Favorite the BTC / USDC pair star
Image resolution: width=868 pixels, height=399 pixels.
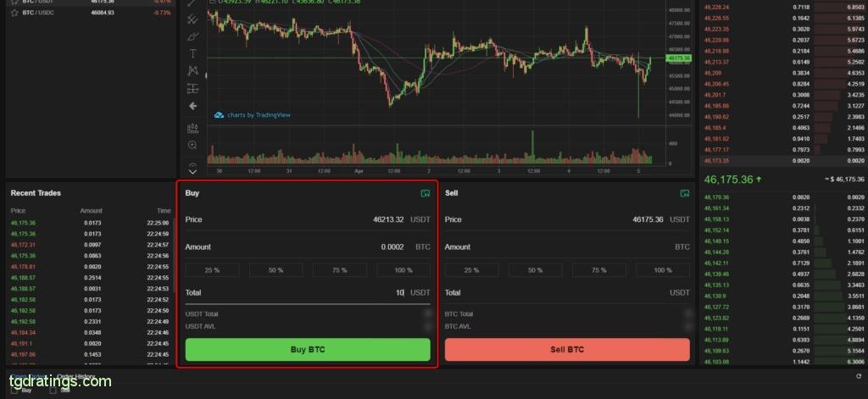coord(15,13)
